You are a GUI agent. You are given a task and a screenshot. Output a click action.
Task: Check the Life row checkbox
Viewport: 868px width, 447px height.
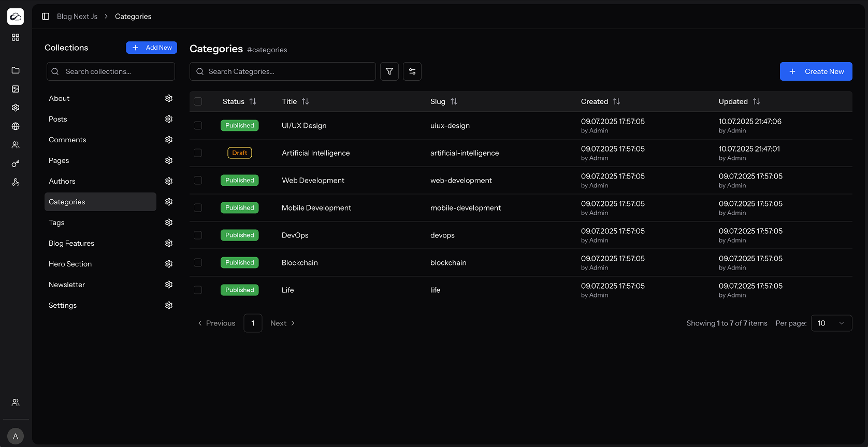[198, 290]
